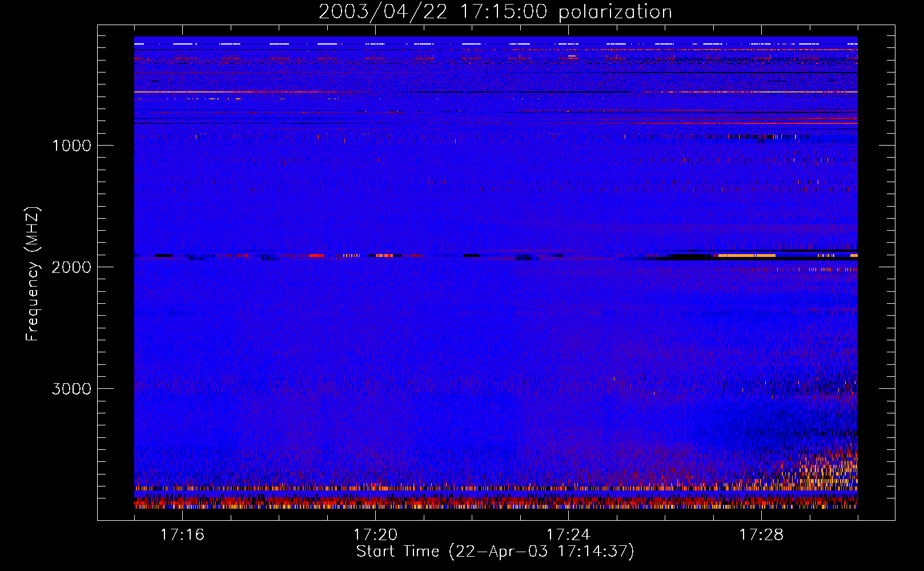The width and height of the screenshot is (924, 571).
Task: Click the 17:24 time tick label
Action: pos(568,534)
